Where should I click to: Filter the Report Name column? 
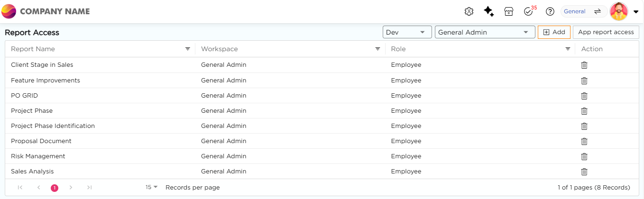188,49
